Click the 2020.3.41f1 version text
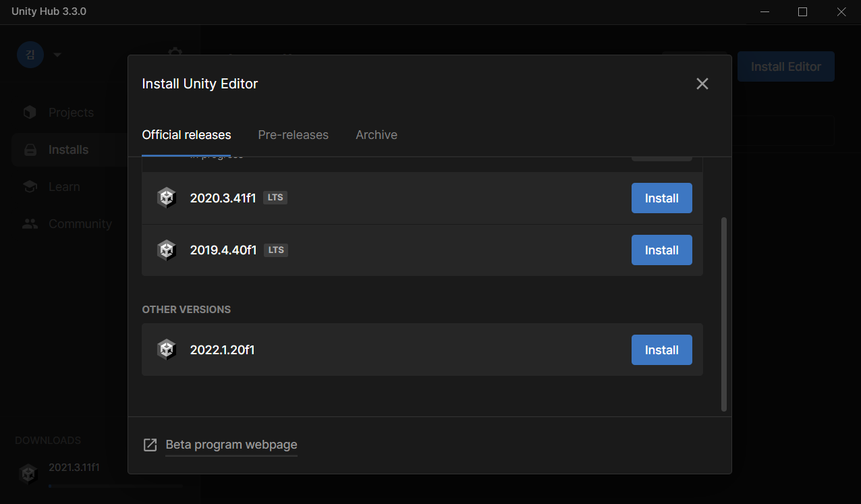Screen dimensions: 861x504 tap(223, 198)
